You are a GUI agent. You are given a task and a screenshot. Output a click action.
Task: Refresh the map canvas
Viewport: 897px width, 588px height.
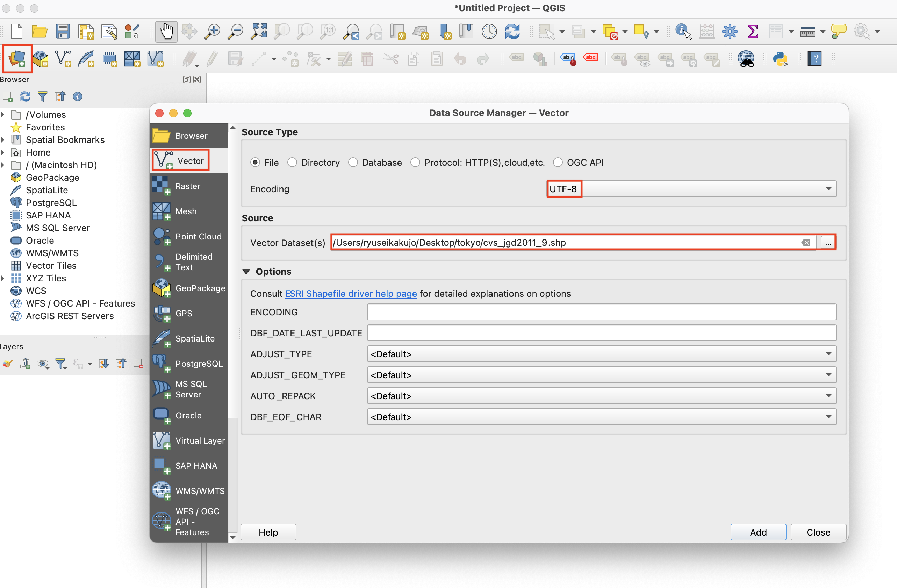[512, 31]
